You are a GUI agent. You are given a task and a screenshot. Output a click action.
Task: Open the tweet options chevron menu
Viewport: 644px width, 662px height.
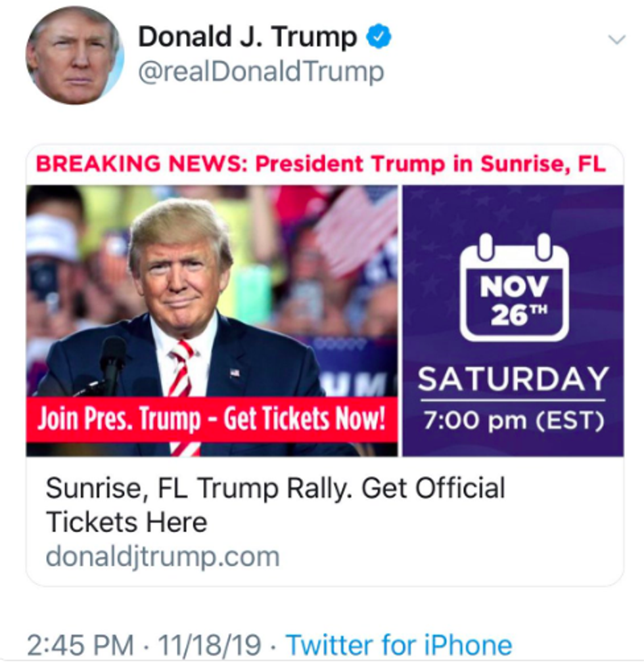(616, 39)
